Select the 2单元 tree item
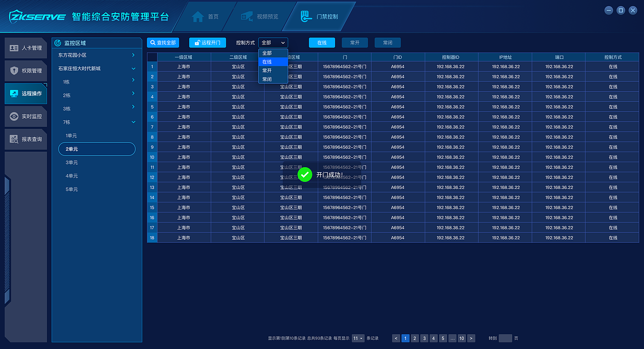644x349 pixels. point(97,149)
